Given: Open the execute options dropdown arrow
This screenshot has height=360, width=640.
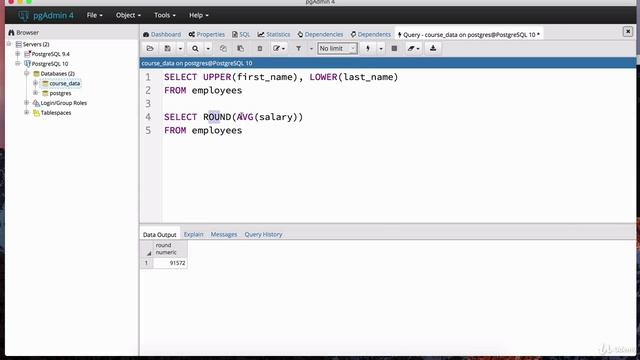Looking at the screenshot, I should [x=381, y=49].
